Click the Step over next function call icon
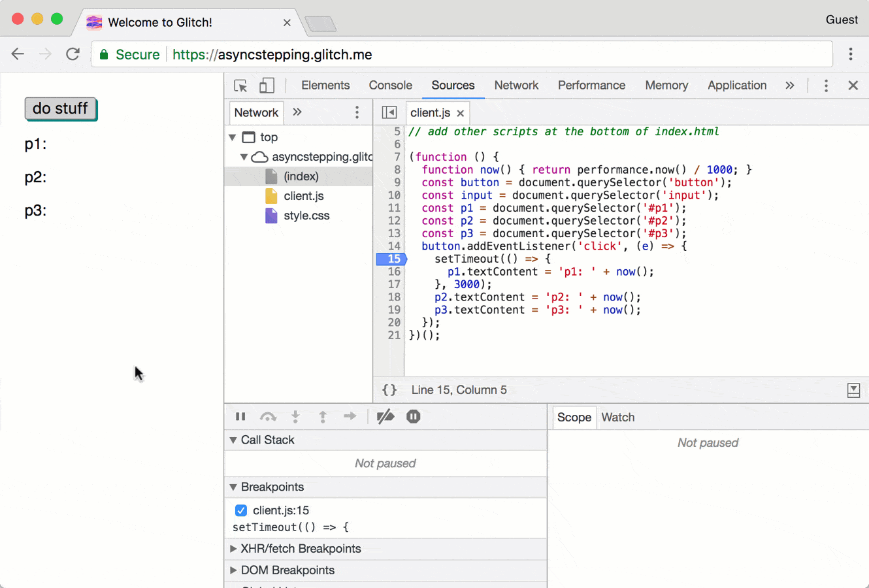The width and height of the screenshot is (869, 588). tap(268, 416)
